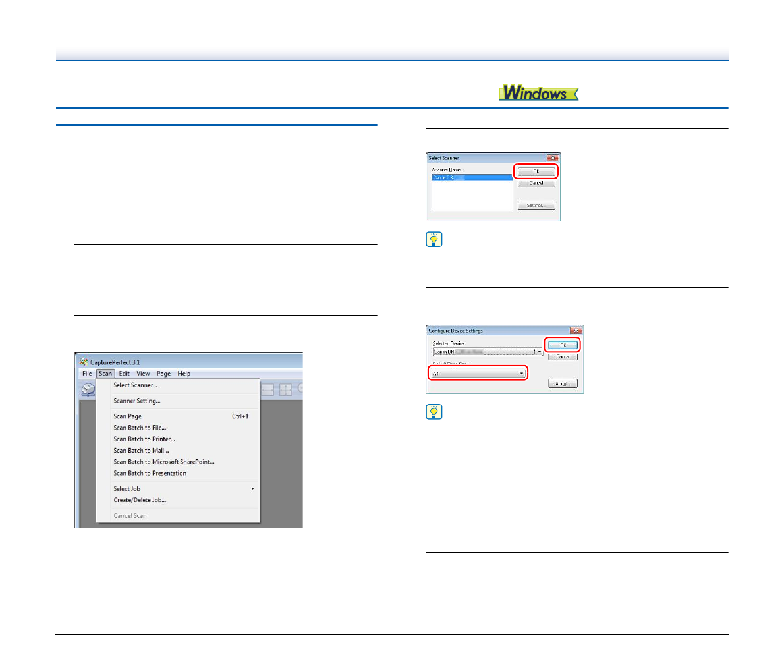This screenshot has height=672, width=784.
Task: Click the fit-width icon in toolbar
Action: [268, 389]
